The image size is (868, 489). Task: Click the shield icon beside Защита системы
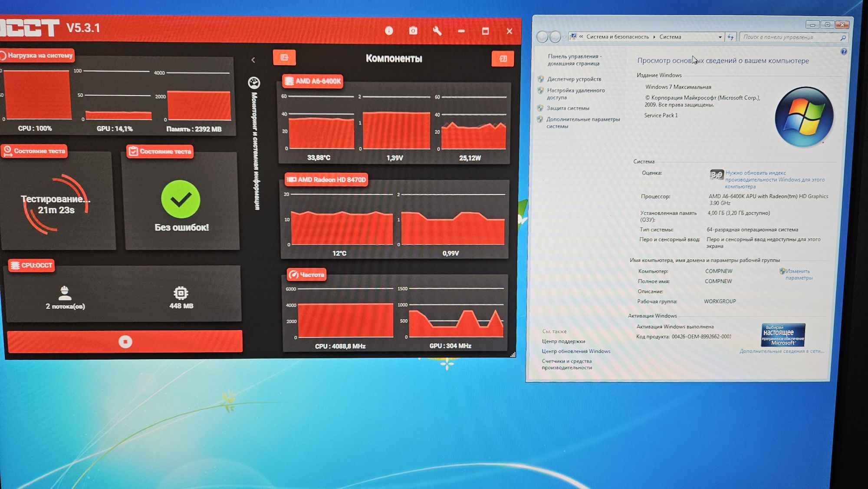tap(540, 108)
